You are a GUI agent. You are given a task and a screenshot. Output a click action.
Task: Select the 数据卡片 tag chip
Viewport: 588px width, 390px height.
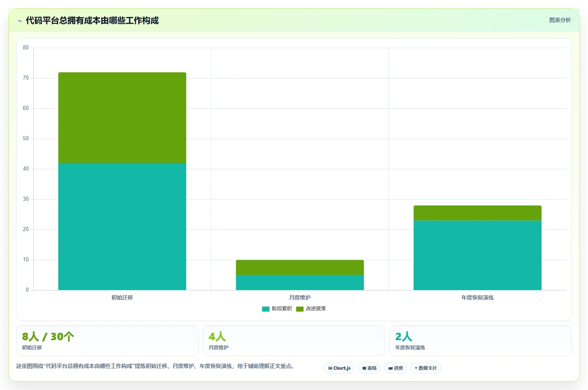[426, 368]
